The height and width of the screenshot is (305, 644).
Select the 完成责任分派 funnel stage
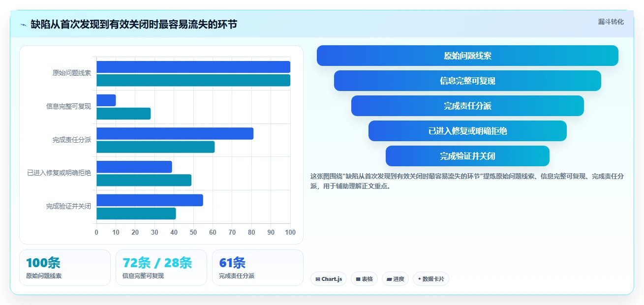click(x=467, y=106)
